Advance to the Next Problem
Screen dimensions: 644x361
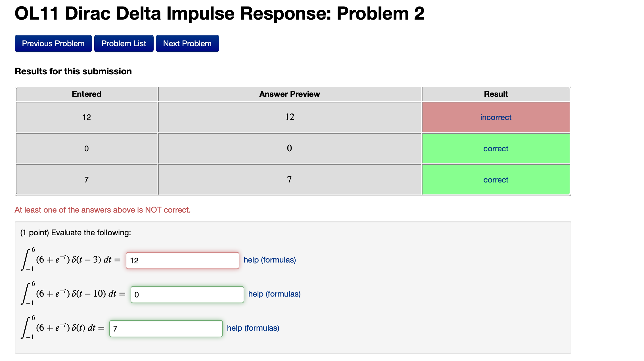pyautogui.click(x=187, y=43)
